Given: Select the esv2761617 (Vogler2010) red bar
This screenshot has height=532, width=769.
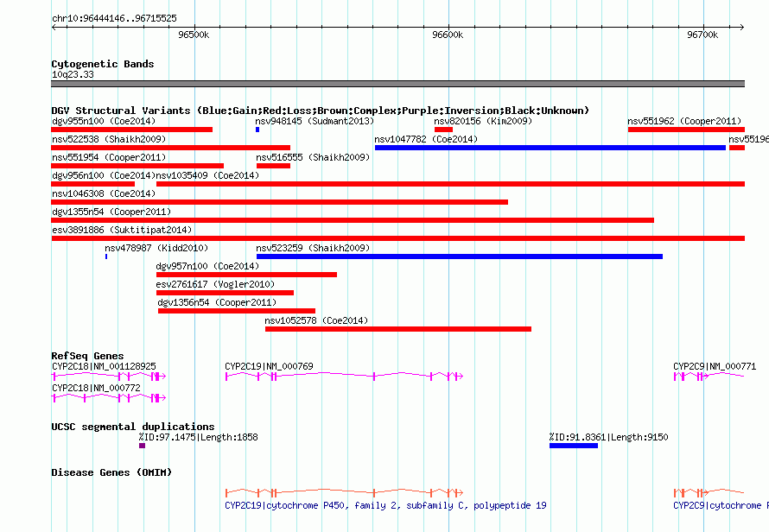Looking at the screenshot, I should click(226, 293).
